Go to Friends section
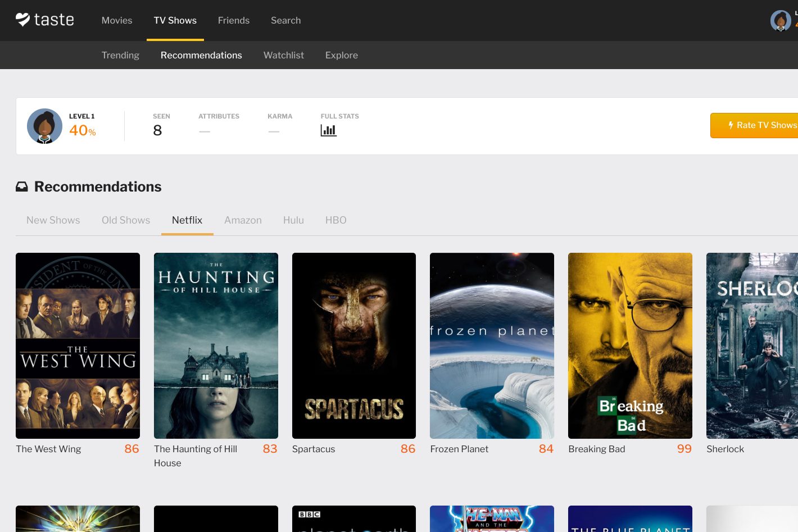 234,20
